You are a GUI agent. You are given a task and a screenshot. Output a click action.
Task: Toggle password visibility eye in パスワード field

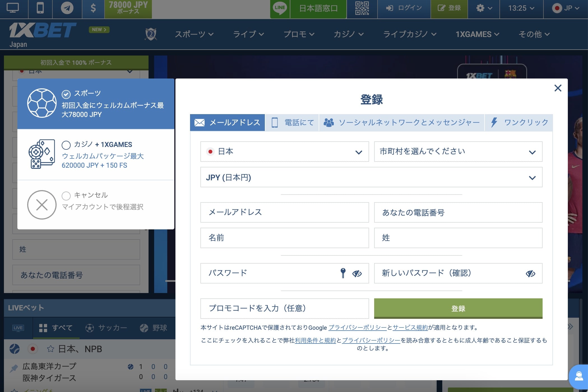pos(357,273)
